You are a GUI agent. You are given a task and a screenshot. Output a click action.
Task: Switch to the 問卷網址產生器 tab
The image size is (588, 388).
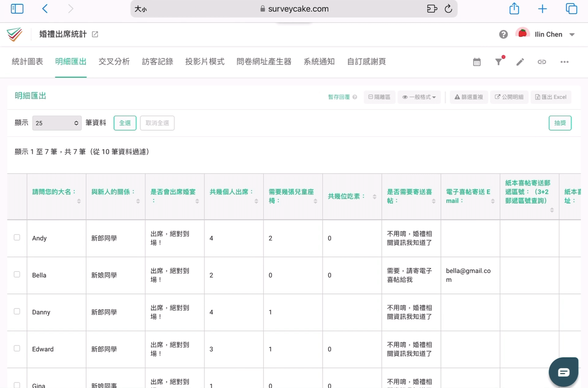264,61
